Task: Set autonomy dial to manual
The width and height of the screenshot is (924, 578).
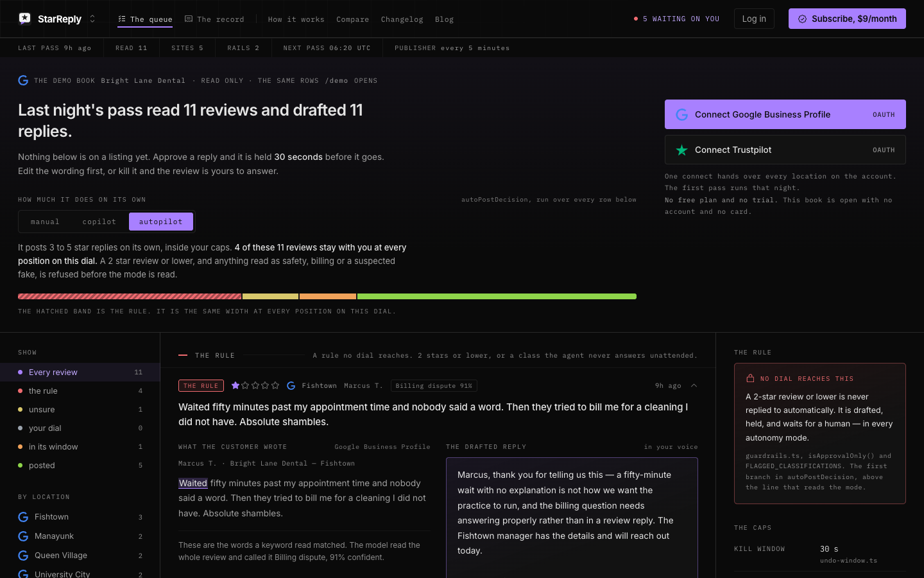Action: click(45, 222)
